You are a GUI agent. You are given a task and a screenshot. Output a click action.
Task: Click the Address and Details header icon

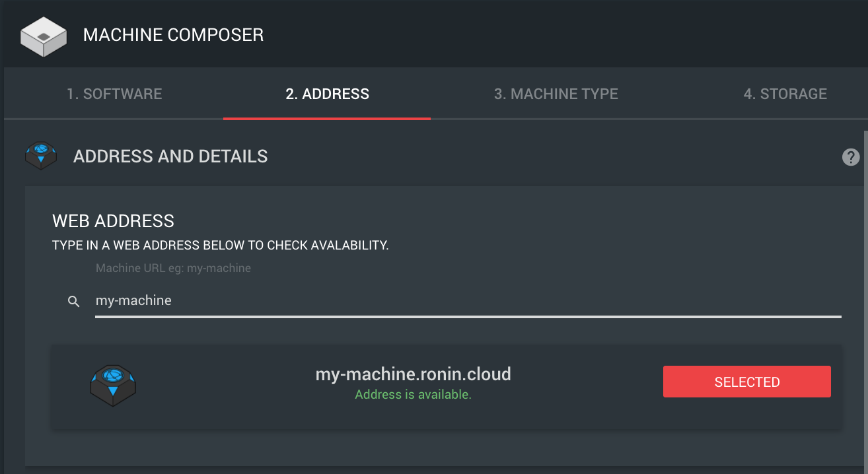tap(41, 156)
